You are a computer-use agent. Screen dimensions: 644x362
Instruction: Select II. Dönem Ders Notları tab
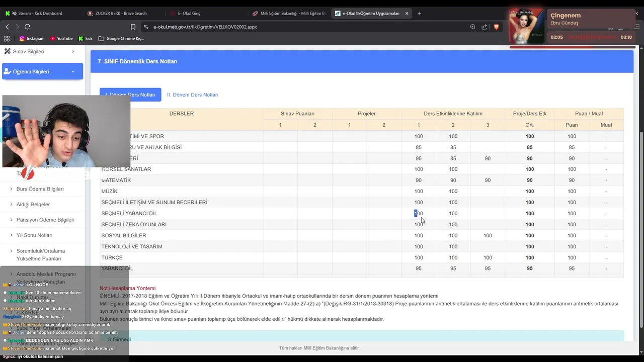pyautogui.click(x=193, y=95)
